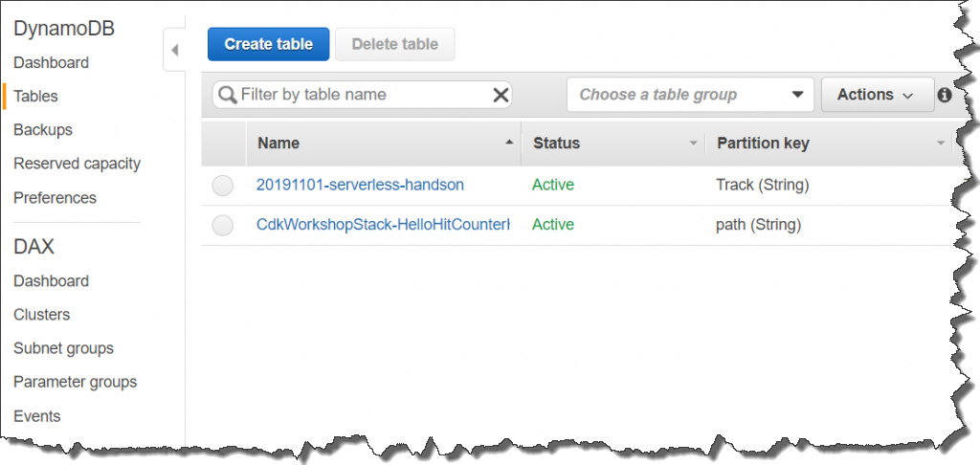The image size is (980, 465).
Task: Select the 20191101-serverless-handson radio button
Action: click(222, 186)
